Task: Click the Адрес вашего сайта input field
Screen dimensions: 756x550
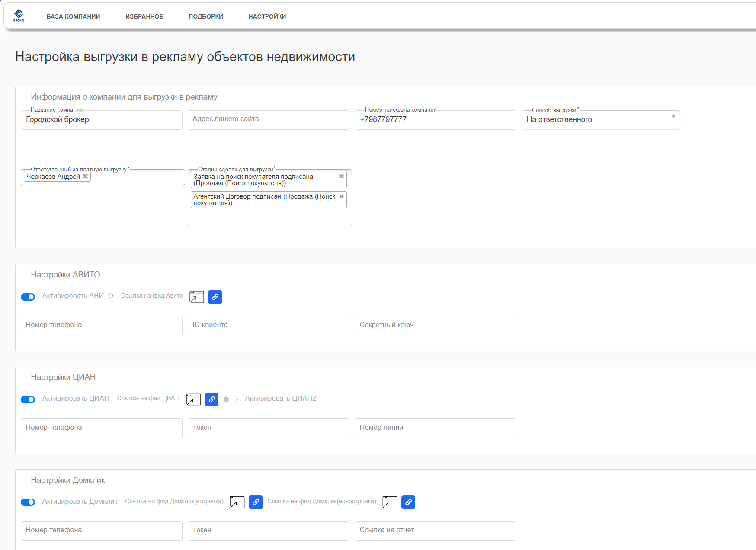Action: tap(268, 120)
